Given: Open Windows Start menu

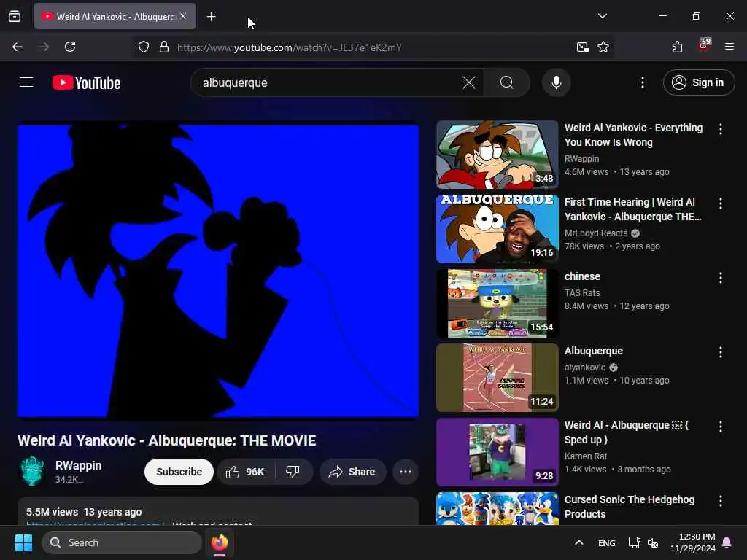Looking at the screenshot, I should [x=23, y=542].
